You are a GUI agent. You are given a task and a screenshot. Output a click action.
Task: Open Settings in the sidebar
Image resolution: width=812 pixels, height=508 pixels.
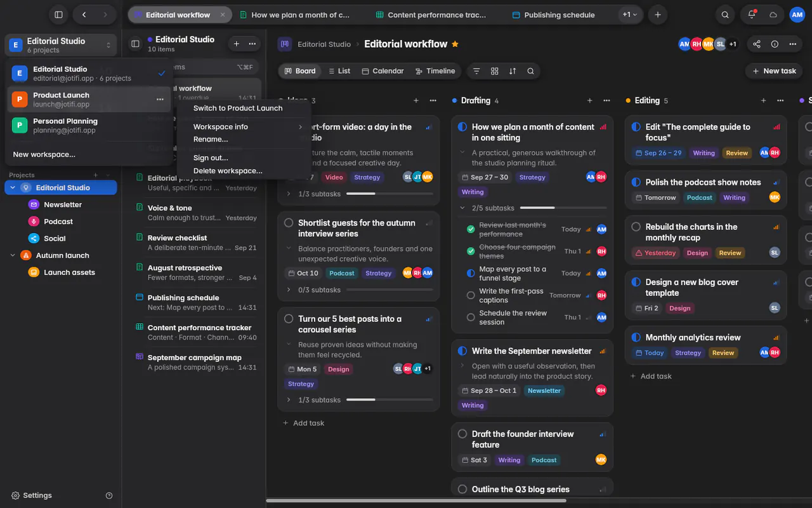tap(32, 495)
